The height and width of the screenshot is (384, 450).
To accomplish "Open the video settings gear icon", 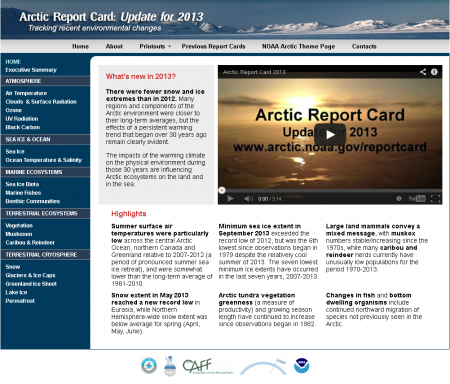I will coord(399,199).
